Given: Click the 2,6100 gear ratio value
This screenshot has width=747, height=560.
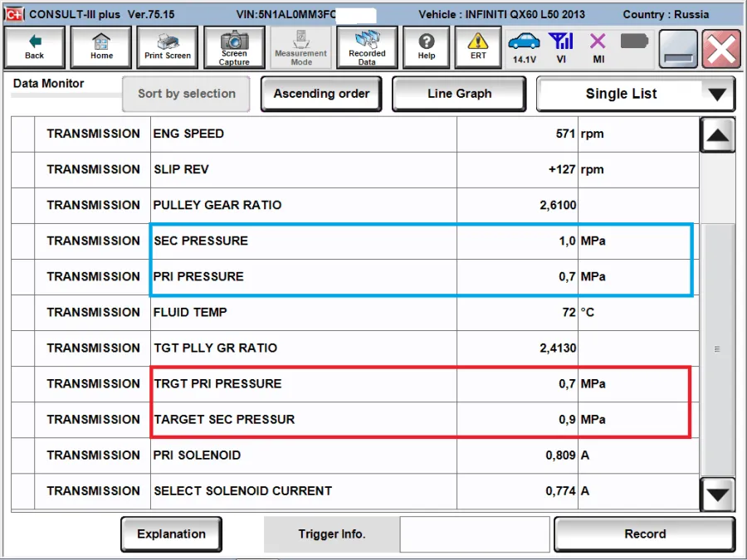Looking at the screenshot, I should tap(558, 205).
